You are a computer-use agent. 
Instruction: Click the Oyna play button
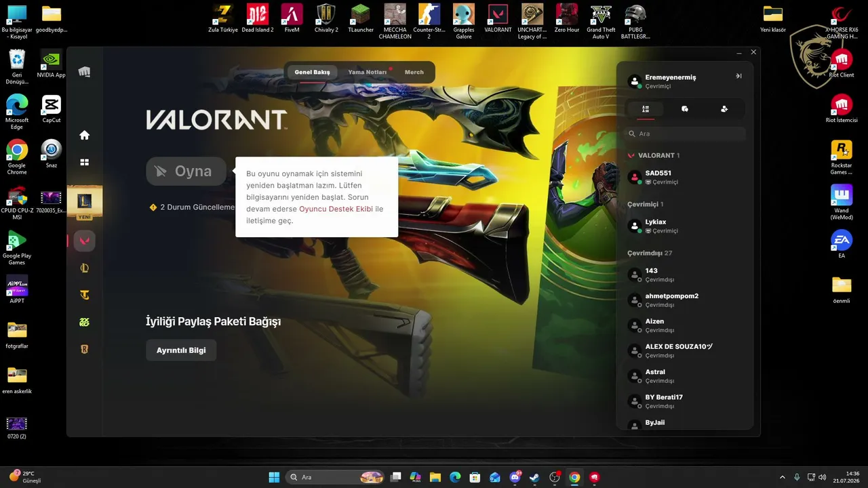[186, 171]
